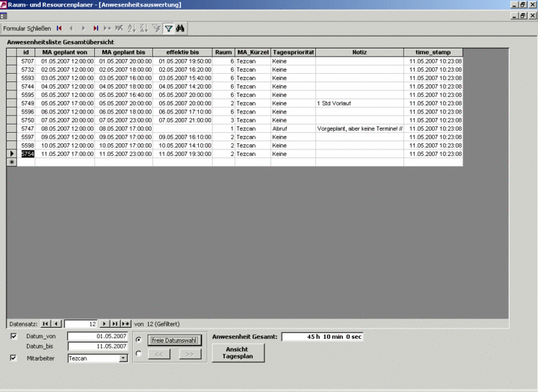This screenshot has height=392, width=538.
Task: Open Ansicht Tagesplan
Action: click(x=238, y=352)
